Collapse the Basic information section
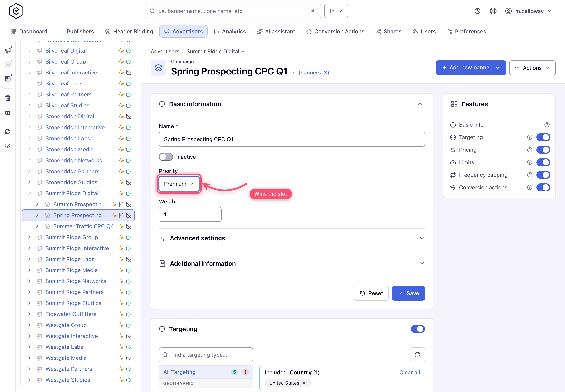 (420, 104)
